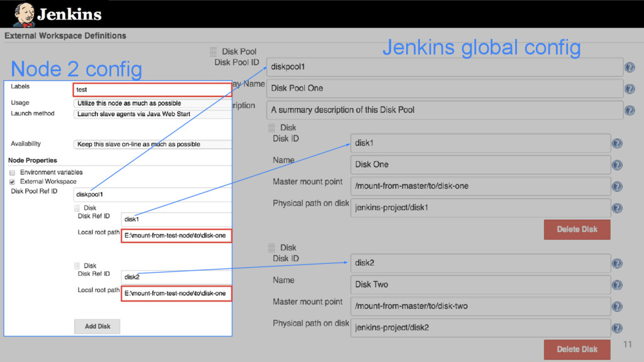Image resolution: width=644 pixels, height=362 pixels.
Task: Focus the node Disk Ref ID disk1 field
Action: 176,219
